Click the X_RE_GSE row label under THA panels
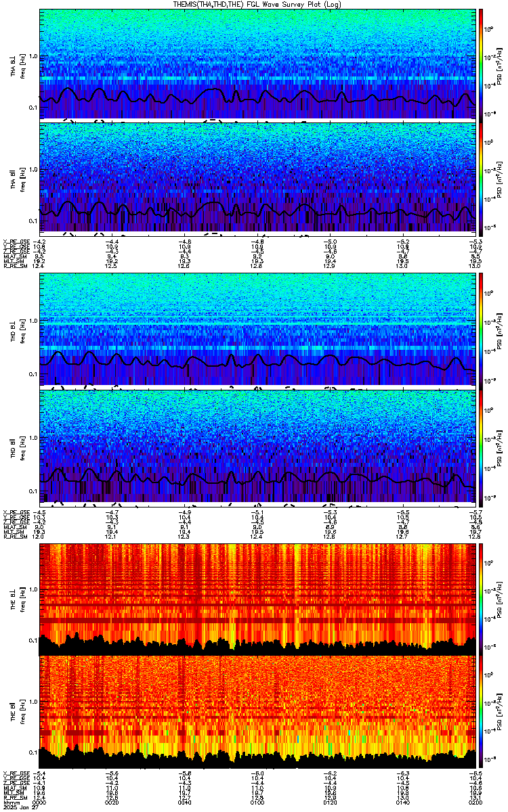This screenshot has width=508, height=812. pyautogui.click(x=17, y=240)
